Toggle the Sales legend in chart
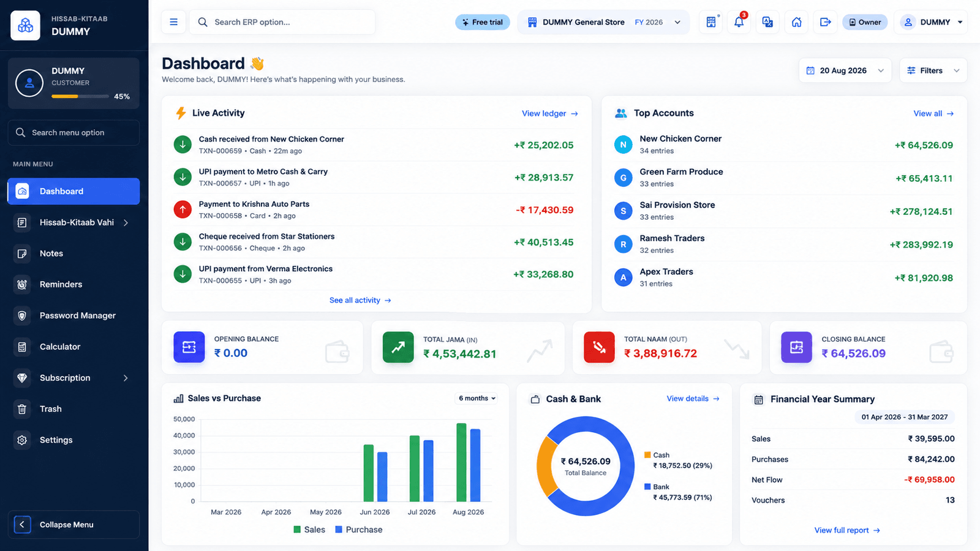Screen dimensions: 980x551 [x=309, y=530]
